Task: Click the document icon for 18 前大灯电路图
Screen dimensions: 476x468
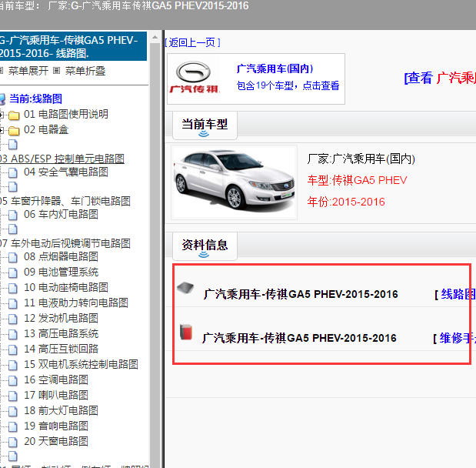Action: [13, 411]
